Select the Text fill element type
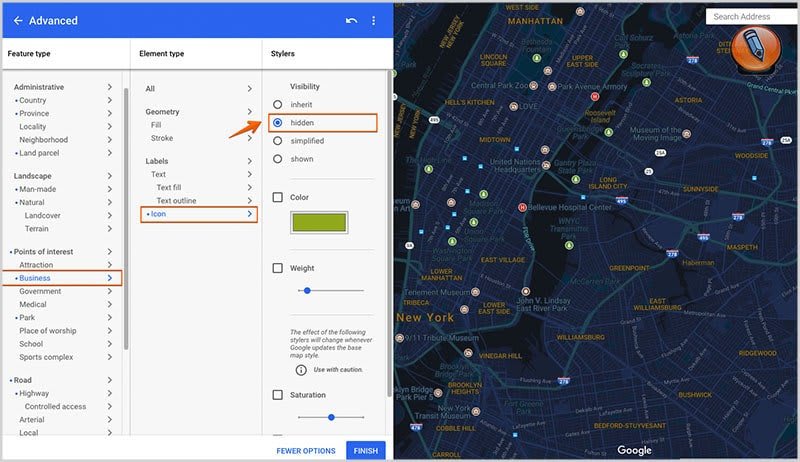This screenshot has width=800, height=462. 169,188
